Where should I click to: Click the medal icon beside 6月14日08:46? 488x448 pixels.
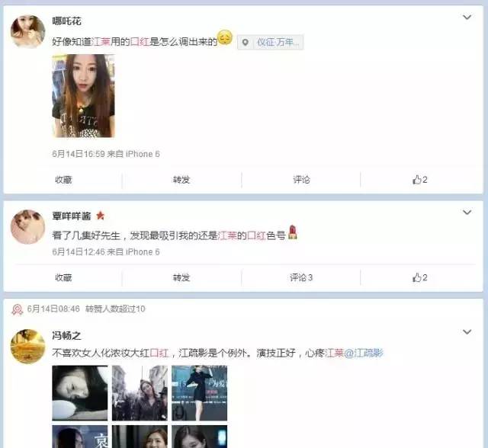(x=18, y=309)
